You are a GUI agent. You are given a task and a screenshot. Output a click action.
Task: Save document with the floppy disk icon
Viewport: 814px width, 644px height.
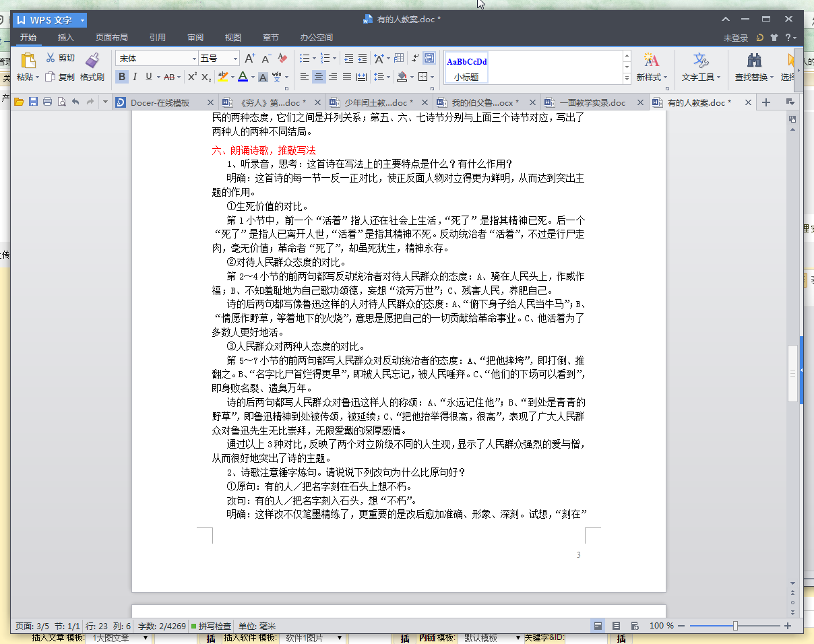[x=33, y=102]
